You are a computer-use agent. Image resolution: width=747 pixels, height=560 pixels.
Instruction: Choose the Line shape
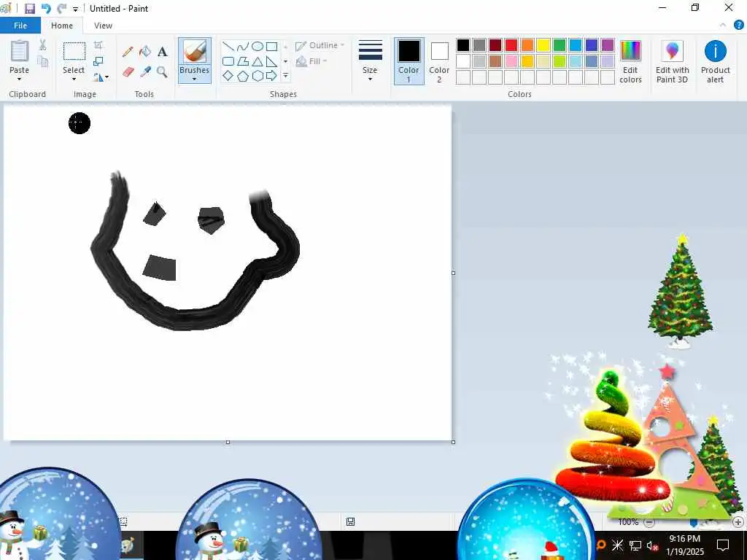[x=228, y=46]
